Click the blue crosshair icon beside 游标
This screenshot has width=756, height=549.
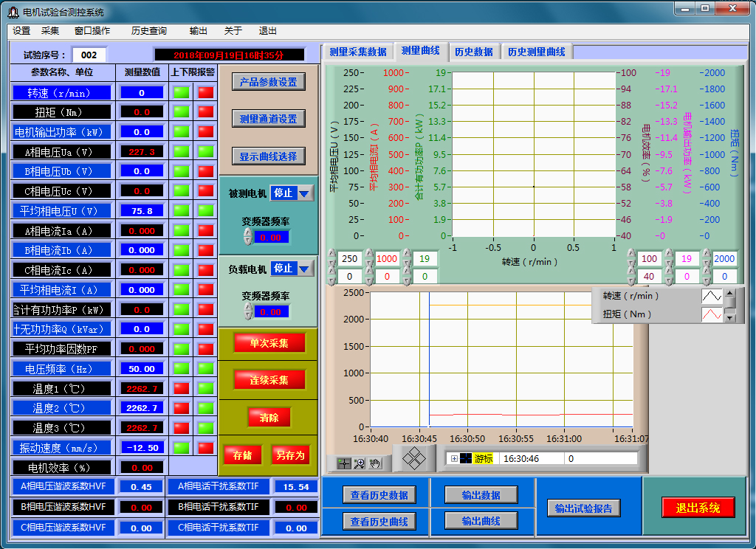(466, 458)
